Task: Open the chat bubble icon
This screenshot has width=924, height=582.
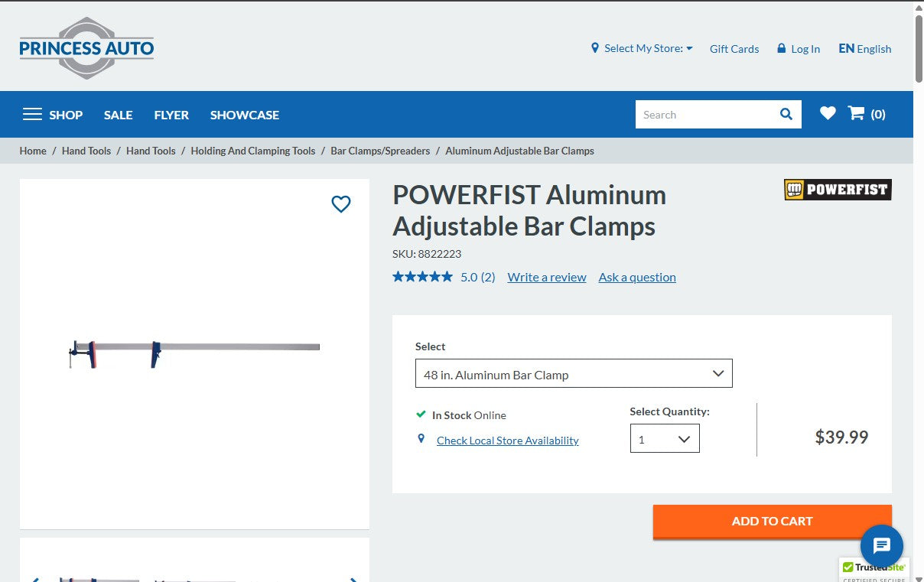Action: [881, 545]
